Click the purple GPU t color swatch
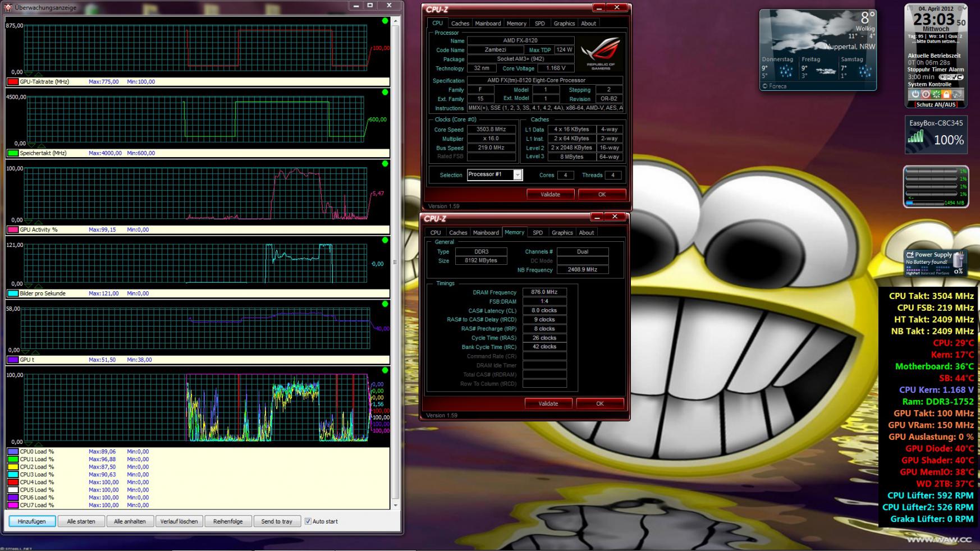 click(12, 360)
